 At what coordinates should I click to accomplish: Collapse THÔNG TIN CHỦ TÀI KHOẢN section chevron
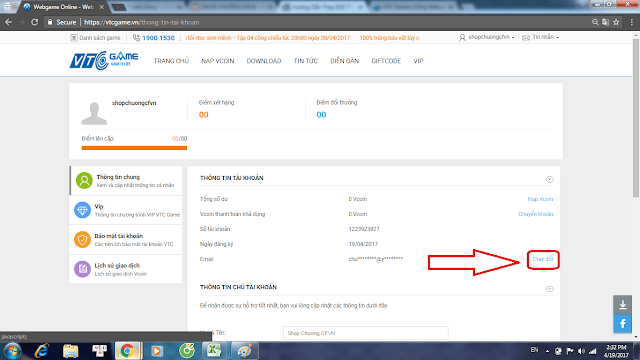[x=549, y=289]
